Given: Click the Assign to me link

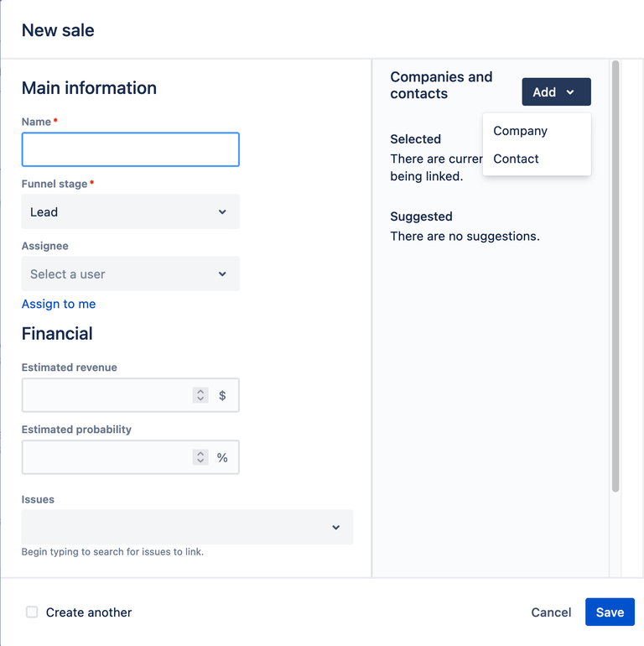Looking at the screenshot, I should tap(59, 304).
